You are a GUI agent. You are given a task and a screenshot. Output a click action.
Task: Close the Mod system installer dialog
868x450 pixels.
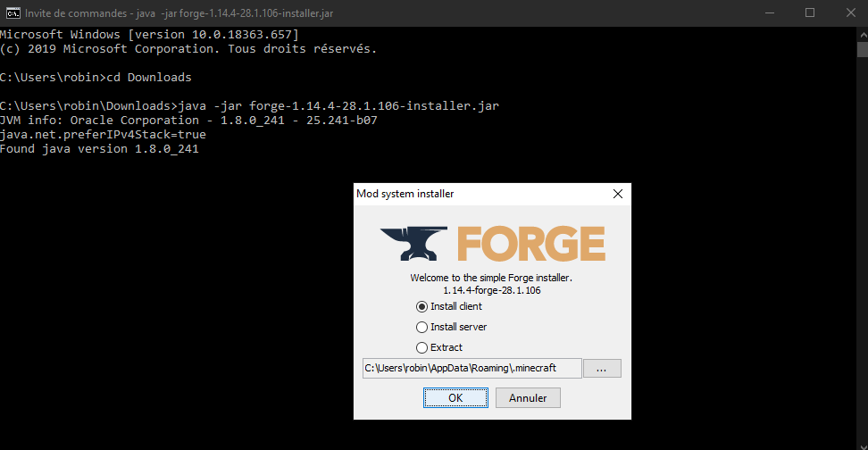click(x=617, y=194)
